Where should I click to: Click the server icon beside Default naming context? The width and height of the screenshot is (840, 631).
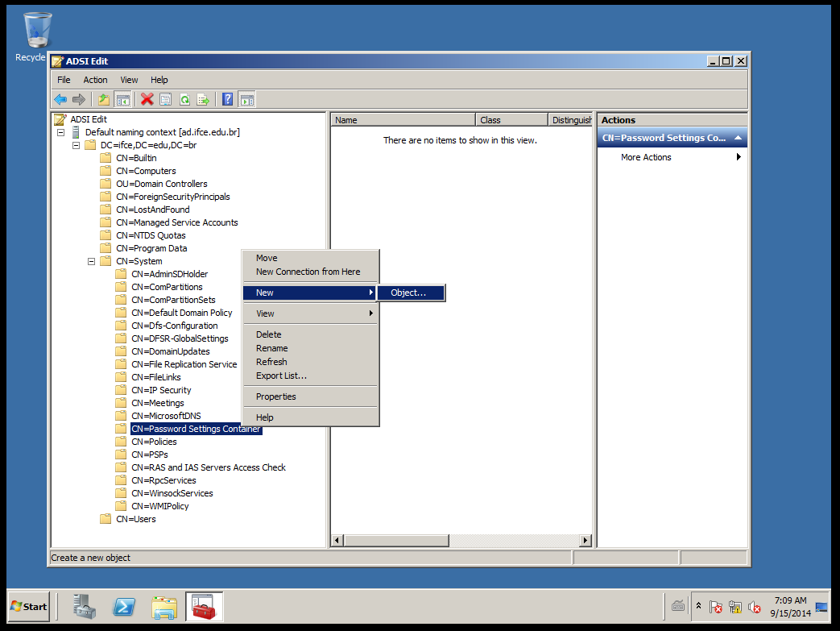[x=76, y=132]
